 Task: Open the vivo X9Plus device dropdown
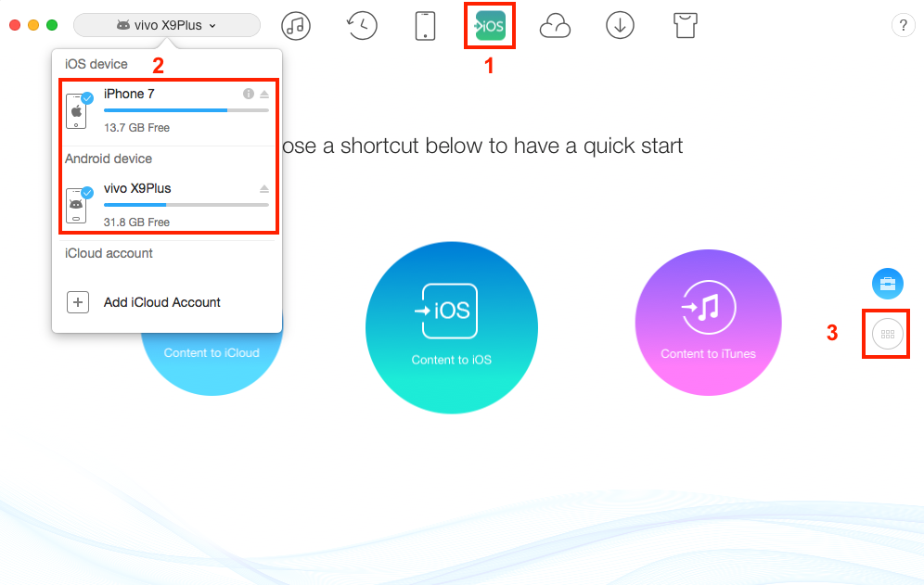(x=167, y=25)
